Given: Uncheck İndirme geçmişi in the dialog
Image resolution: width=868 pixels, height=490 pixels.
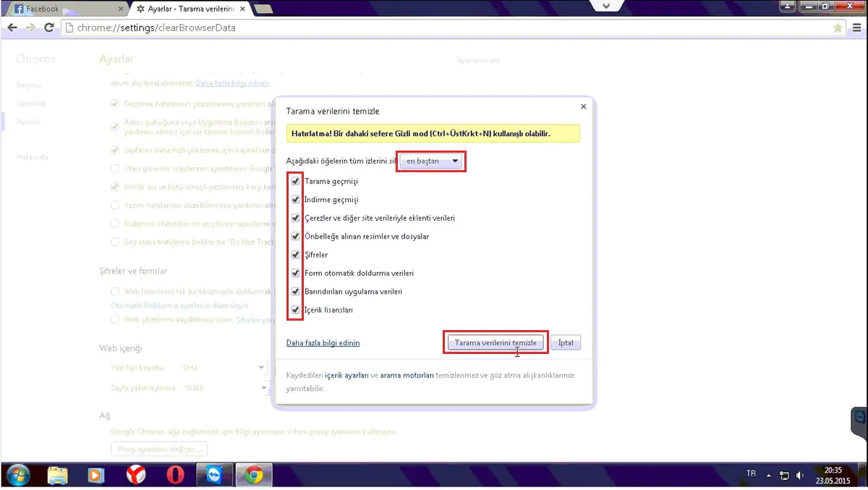Looking at the screenshot, I should pos(294,199).
